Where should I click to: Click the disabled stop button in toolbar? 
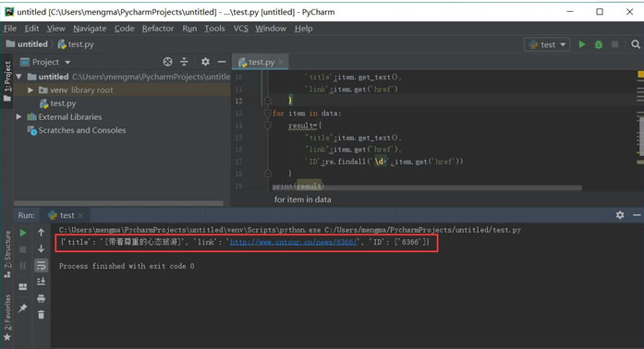614,44
